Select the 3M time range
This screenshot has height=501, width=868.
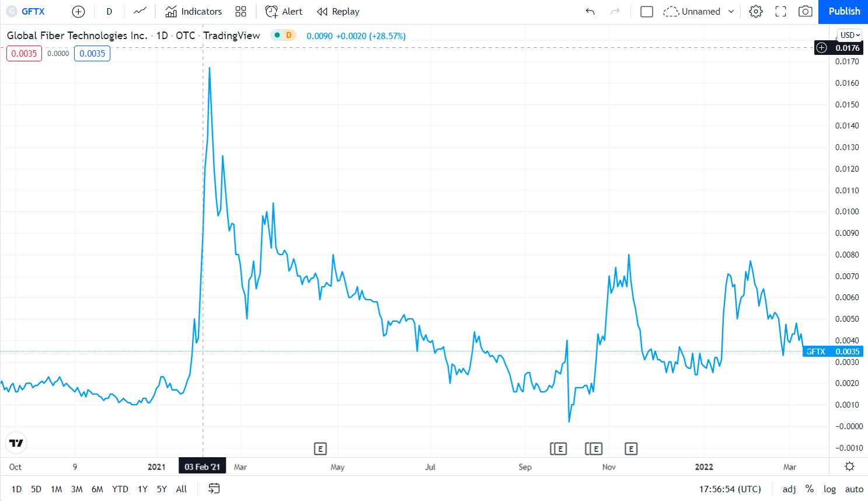tap(76, 489)
